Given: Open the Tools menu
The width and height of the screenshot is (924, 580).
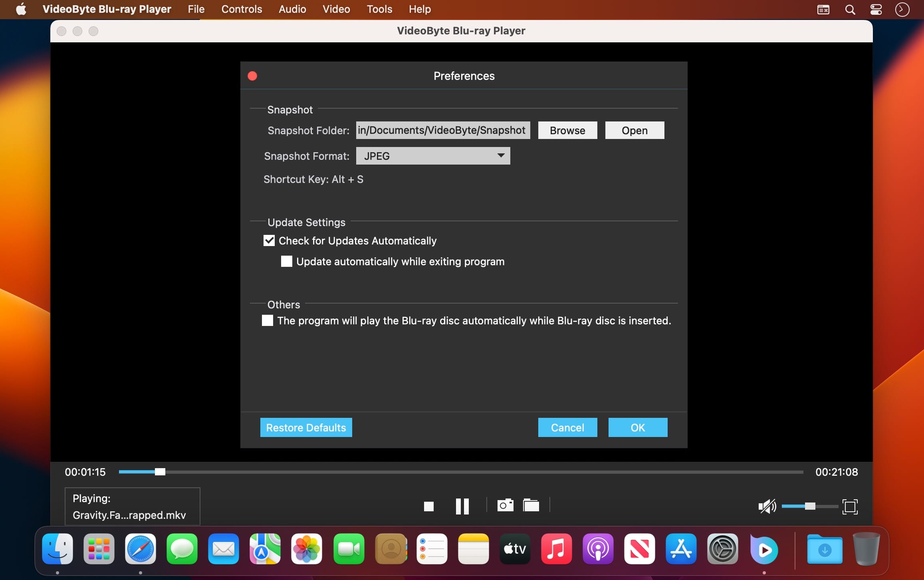Looking at the screenshot, I should 379,9.
